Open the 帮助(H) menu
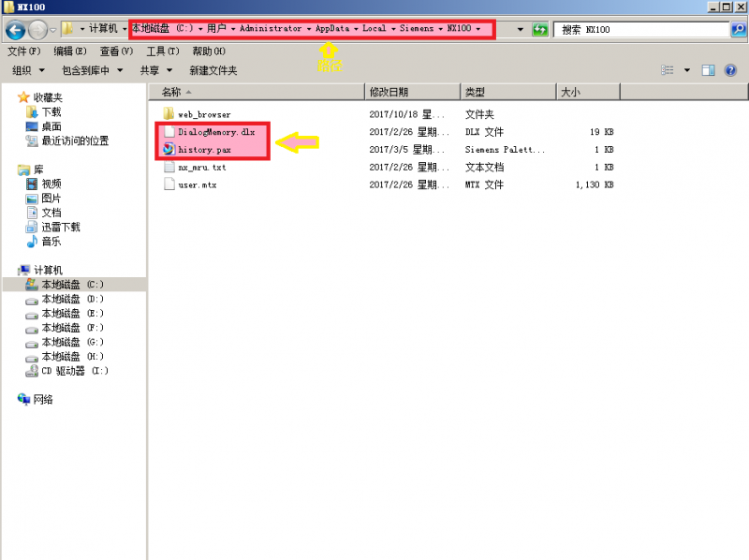The image size is (749, 560). tap(209, 52)
